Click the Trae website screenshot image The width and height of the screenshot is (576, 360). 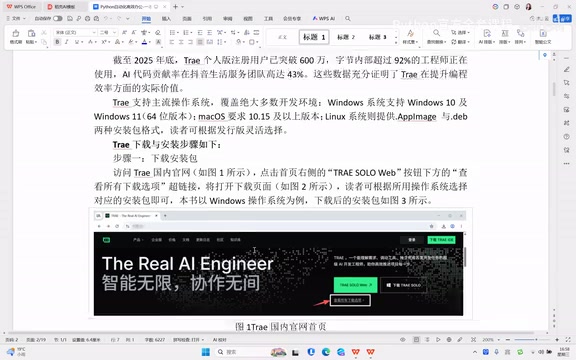(280, 264)
